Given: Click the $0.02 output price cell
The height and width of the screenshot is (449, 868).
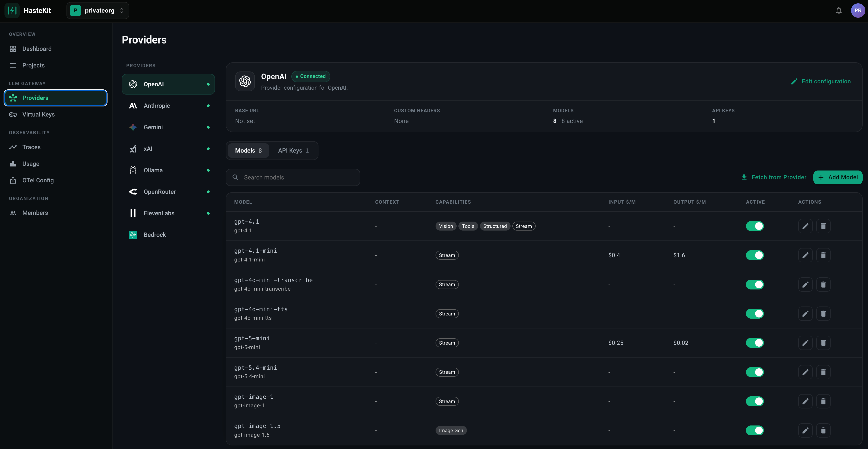Looking at the screenshot, I should (x=681, y=343).
